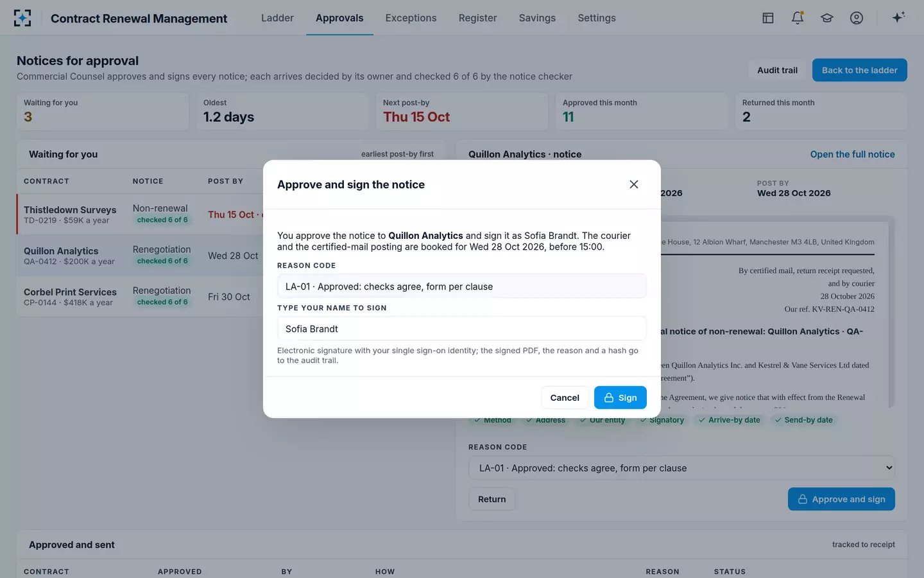
Task: Go to the Register tab
Action: click(477, 18)
